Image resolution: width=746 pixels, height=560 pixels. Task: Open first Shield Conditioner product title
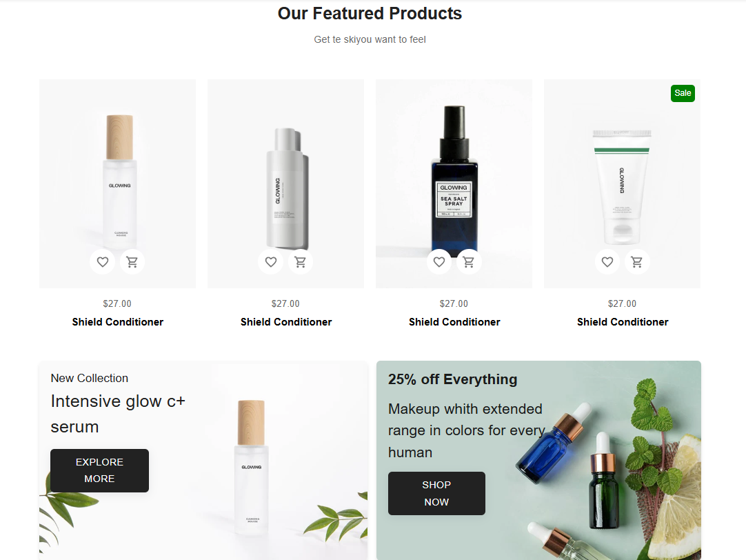[x=117, y=322]
